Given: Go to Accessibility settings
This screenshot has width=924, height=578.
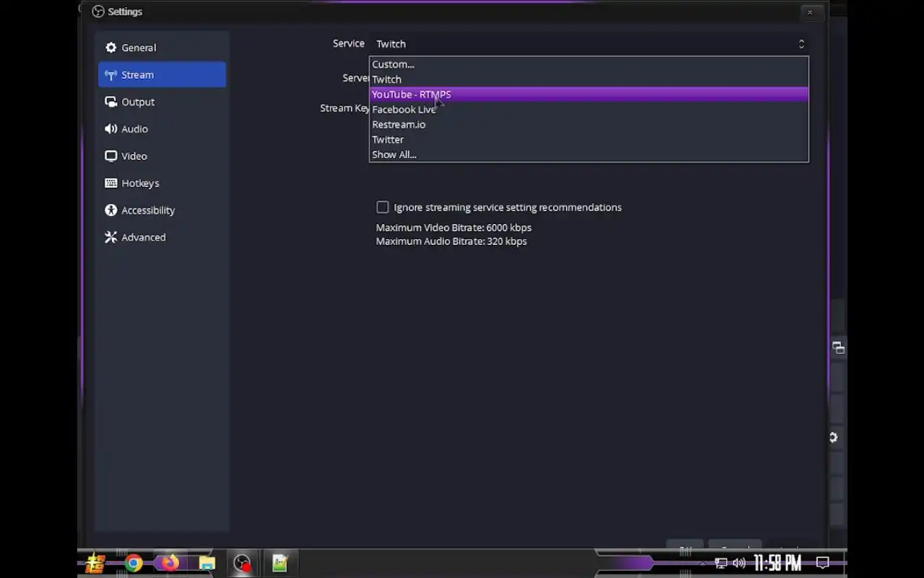Looking at the screenshot, I should [162, 210].
